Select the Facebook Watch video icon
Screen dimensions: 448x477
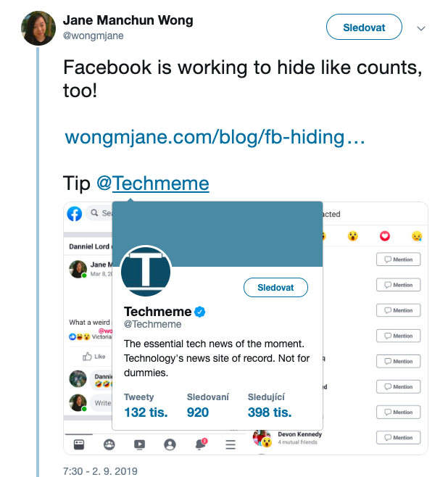[x=139, y=444]
